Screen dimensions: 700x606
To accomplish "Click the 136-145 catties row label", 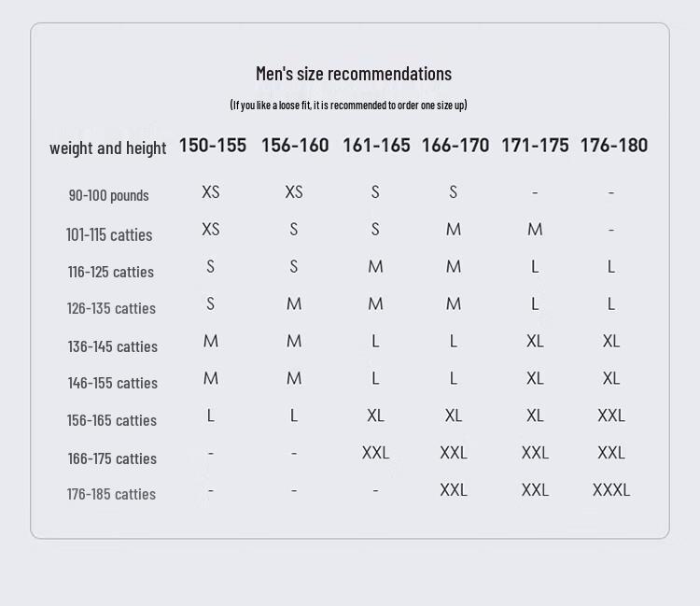I will click(112, 346).
